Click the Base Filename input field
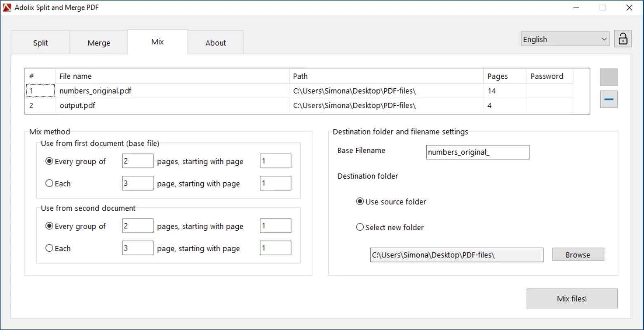Screen dimensions: 644x330 [x=477, y=152]
